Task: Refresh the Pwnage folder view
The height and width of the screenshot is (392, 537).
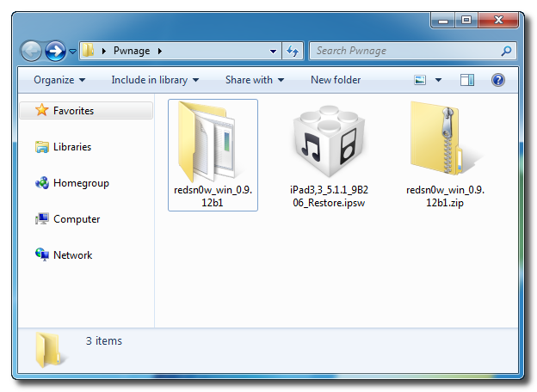Action: 293,52
